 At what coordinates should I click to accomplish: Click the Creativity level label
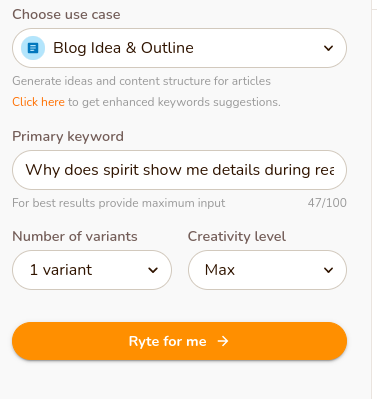(x=237, y=236)
